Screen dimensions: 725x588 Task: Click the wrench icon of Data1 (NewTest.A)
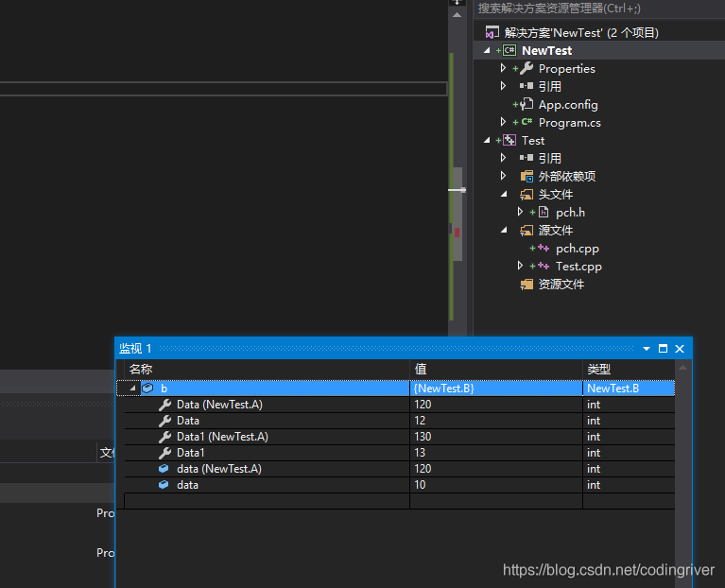(164, 437)
